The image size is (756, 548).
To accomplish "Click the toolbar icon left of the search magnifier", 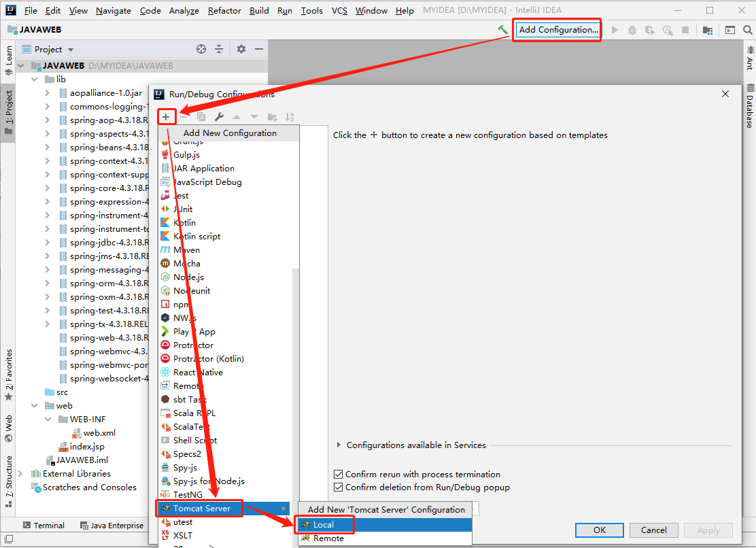I will point(730,31).
